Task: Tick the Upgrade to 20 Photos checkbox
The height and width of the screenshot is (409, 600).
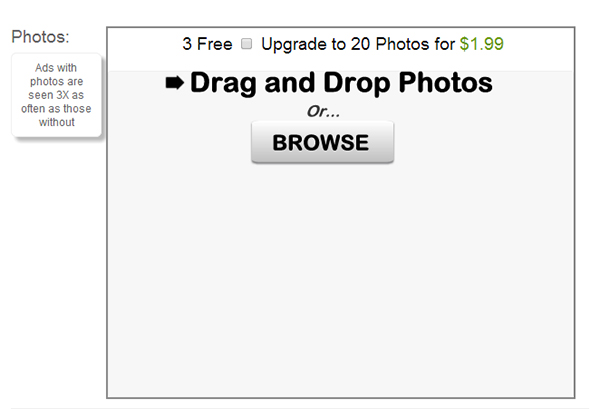Action: coord(246,44)
